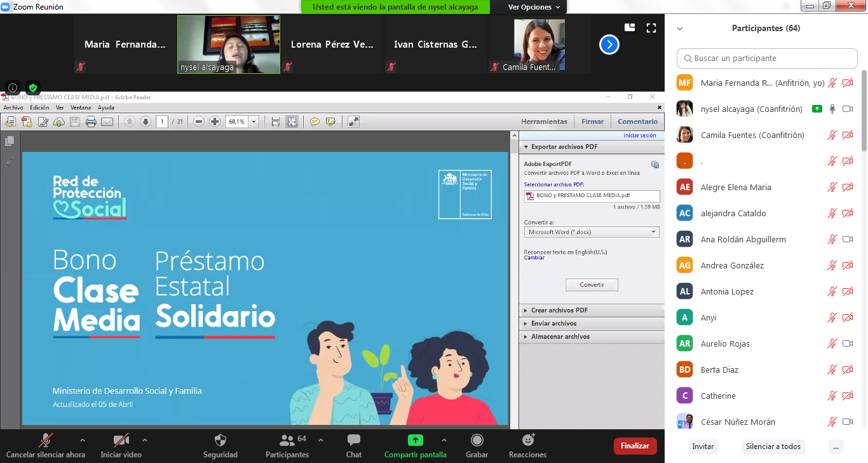The height and width of the screenshot is (463, 868).
Task: Click the zoom out minus icon
Action: tap(198, 121)
